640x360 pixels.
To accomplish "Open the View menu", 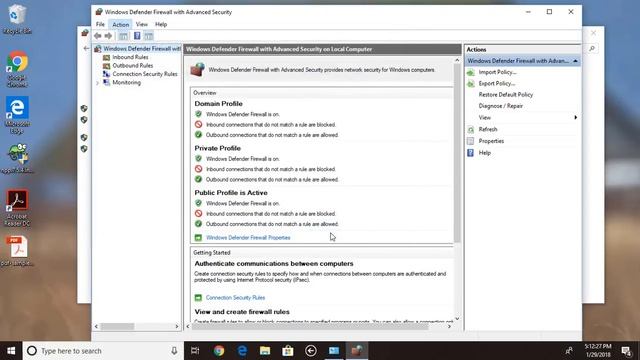I will click(142, 24).
